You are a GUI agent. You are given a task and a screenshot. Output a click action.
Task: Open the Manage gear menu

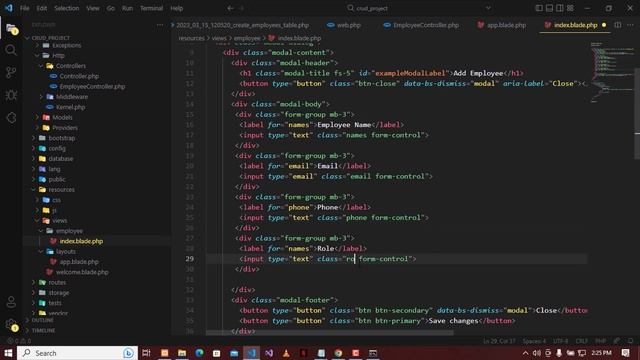click(x=11, y=325)
